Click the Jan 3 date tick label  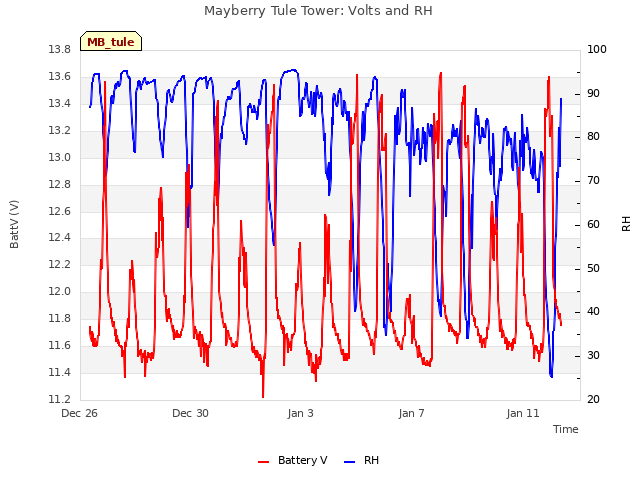[300, 413]
